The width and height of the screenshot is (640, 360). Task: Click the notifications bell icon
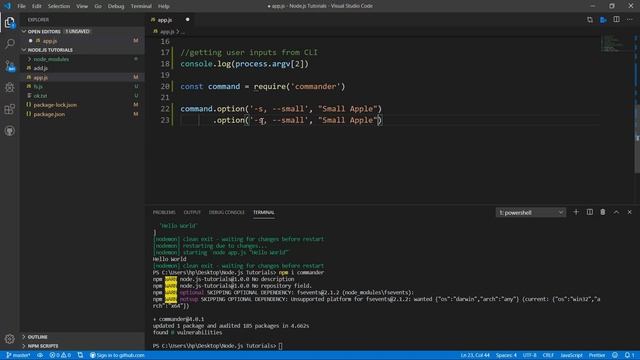(x=629, y=355)
